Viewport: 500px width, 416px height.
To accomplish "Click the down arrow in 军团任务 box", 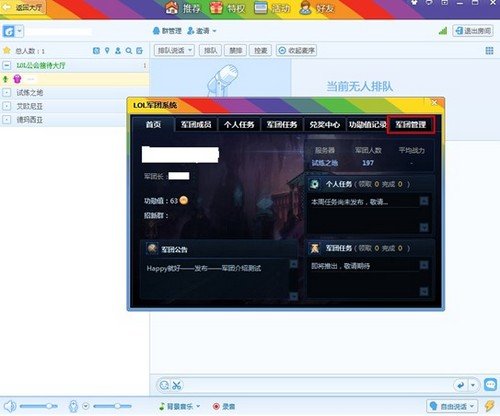I will tap(424, 291).
